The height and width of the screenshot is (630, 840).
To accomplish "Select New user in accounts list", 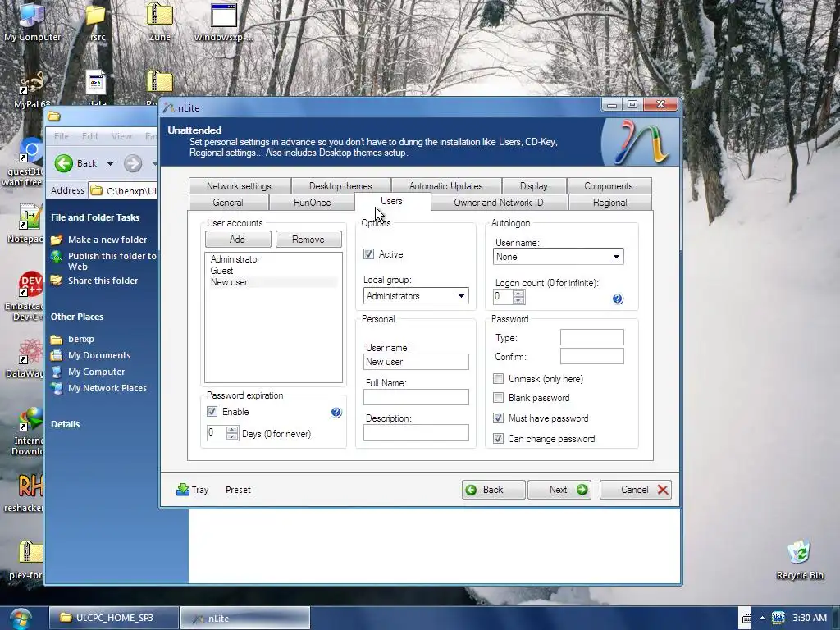I will point(273,282).
